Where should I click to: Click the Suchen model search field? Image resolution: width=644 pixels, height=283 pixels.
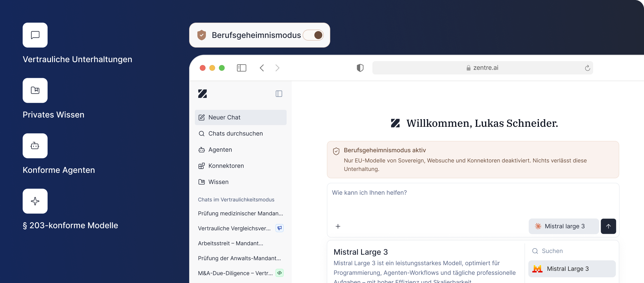(572, 251)
